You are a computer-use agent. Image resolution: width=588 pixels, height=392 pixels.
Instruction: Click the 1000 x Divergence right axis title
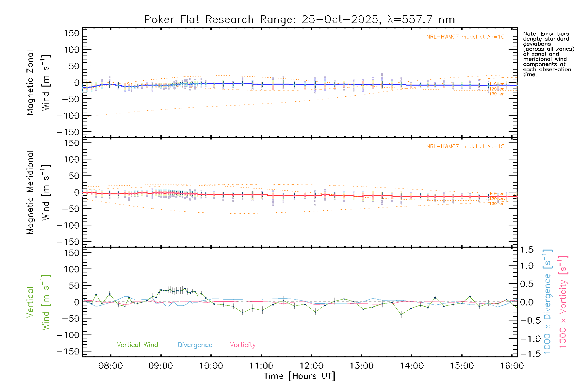[x=547, y=302]
